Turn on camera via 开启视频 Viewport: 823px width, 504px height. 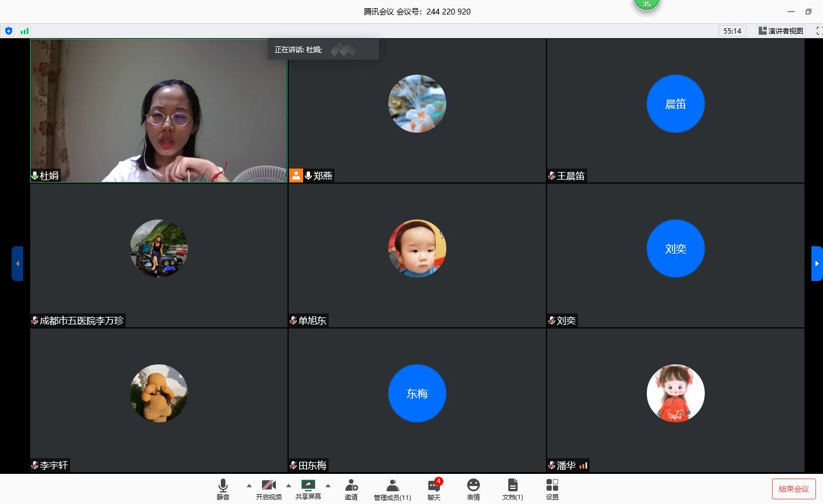coord(269,490)
